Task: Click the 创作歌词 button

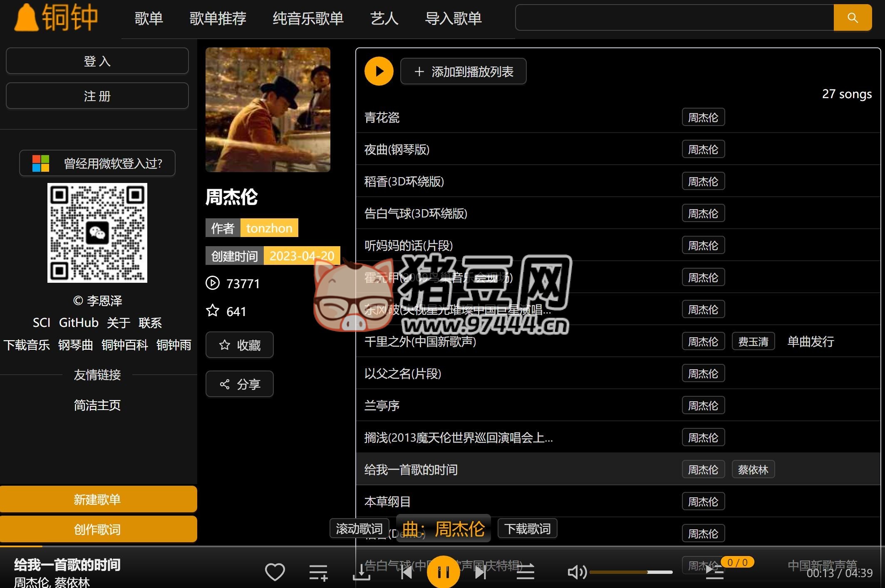Action: tap(98, 529)
